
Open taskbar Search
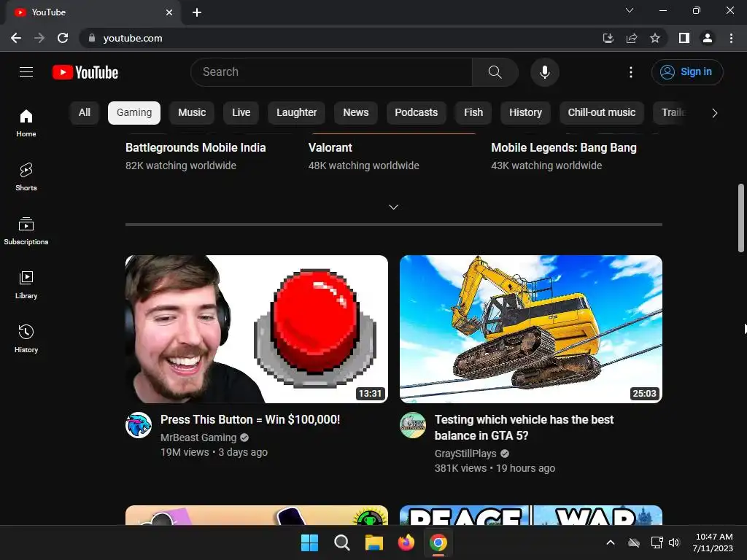[341, 542]
